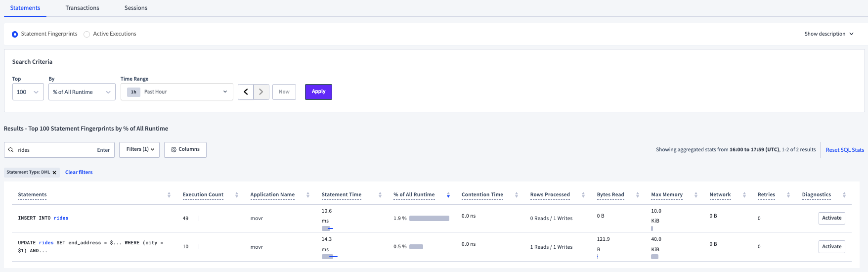Screen dimensions: 868x272
Task: Go to previous time range arrow
Action: point(246,92)
